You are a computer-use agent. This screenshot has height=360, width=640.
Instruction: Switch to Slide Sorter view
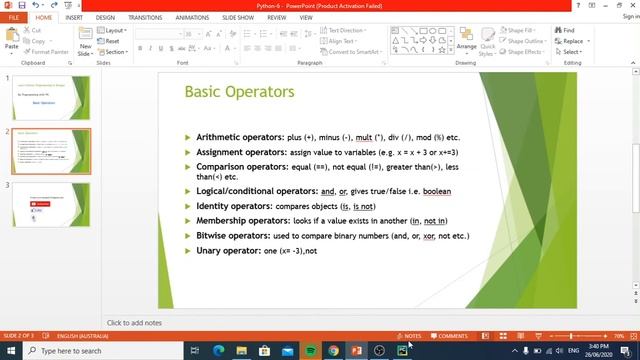(503, 336)
